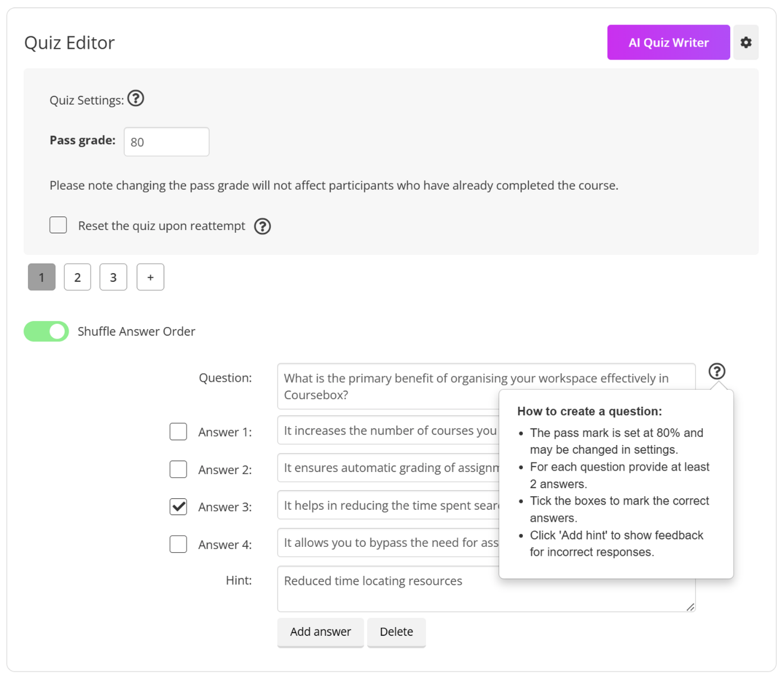Click the Quiz Settings help icon

(136, 99)
